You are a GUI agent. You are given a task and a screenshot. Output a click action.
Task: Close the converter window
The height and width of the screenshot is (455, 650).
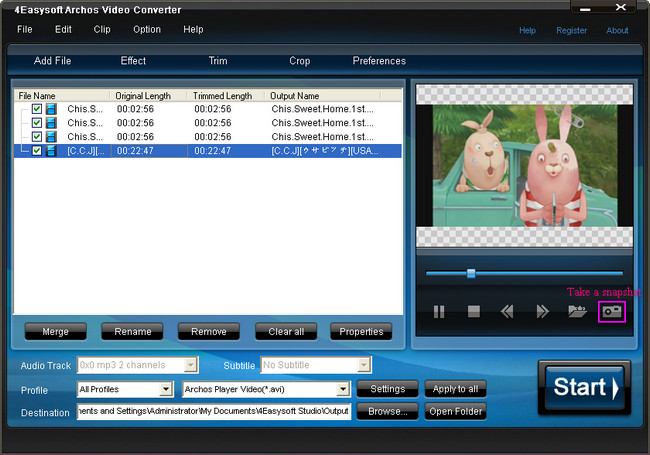(x=620, y=7)
